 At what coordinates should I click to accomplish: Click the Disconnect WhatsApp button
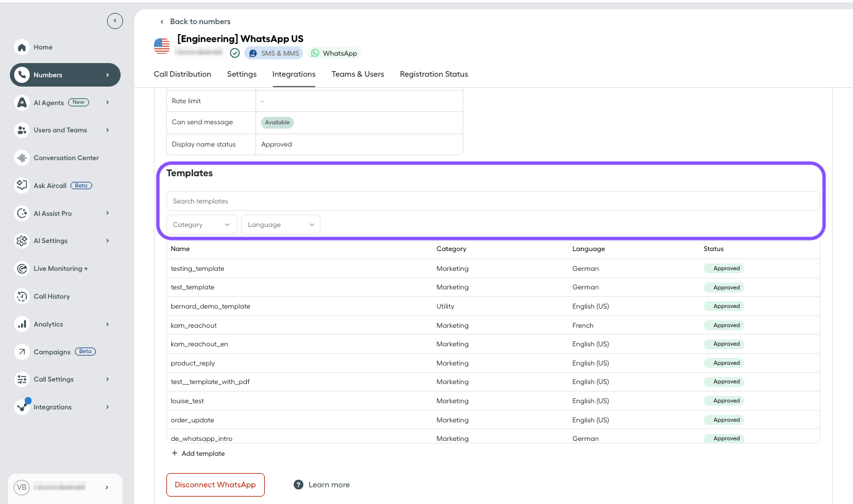(215, 485)
